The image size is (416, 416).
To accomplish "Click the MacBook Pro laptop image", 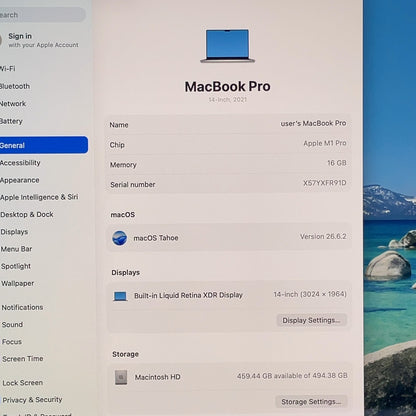I will 227,46.
